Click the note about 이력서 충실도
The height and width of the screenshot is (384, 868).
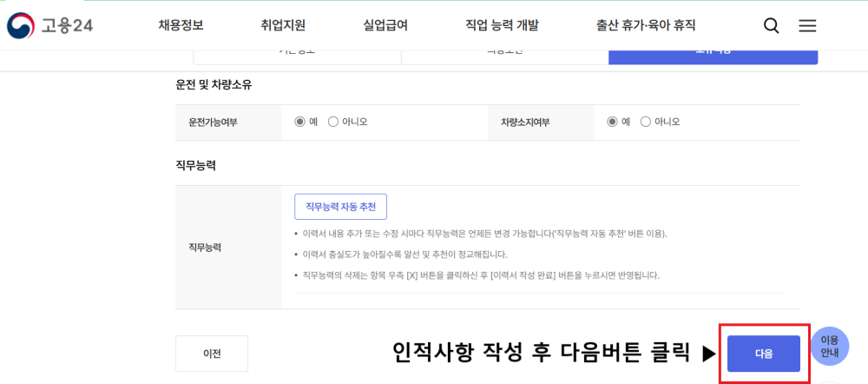tap(404, 255)
